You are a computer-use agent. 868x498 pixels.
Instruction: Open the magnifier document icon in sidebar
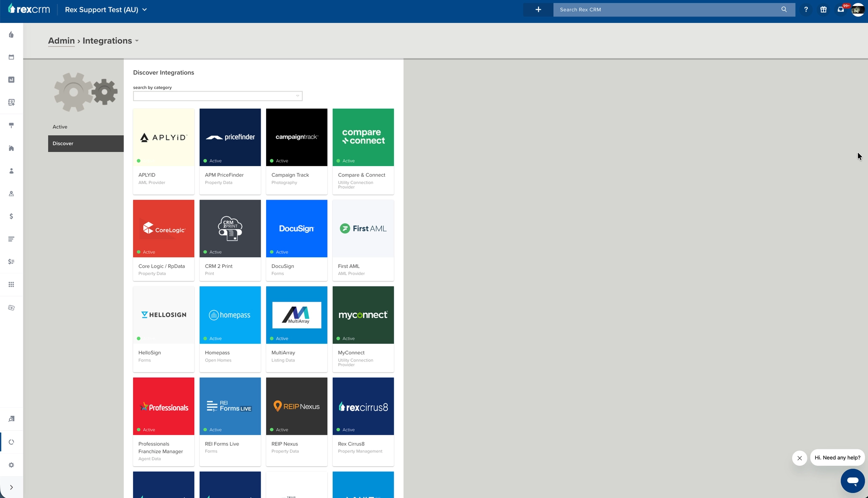click(x=11, y=419)
